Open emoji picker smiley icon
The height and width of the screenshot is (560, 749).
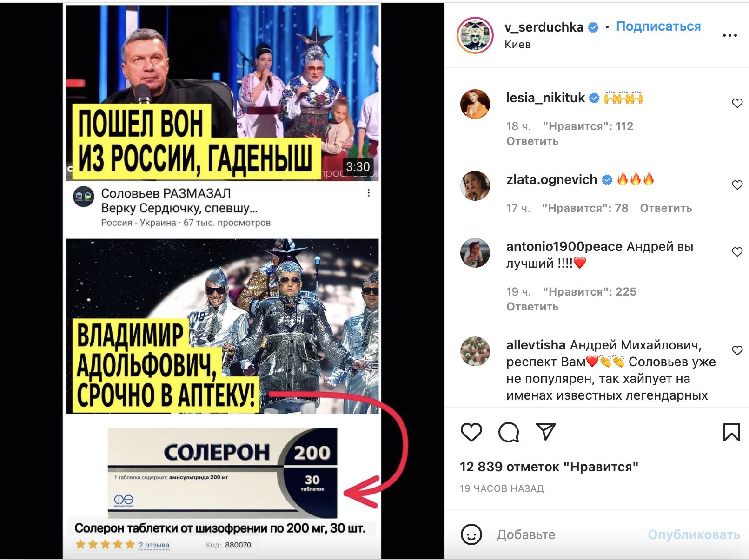(x=471, y=534)
